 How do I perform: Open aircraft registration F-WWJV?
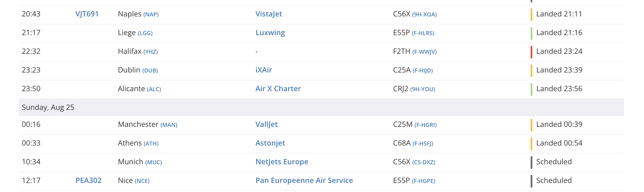coord(424,52)
